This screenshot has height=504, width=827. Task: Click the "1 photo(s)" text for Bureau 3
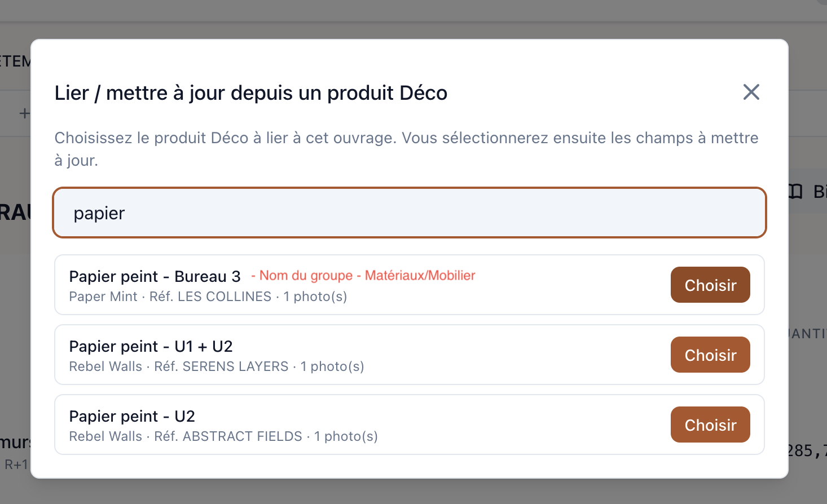click(315, 297)
